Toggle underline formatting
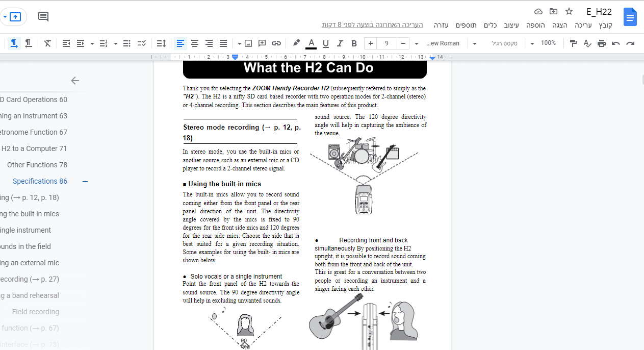The height and width of the screenshot is (350, 644). point(325,43)
